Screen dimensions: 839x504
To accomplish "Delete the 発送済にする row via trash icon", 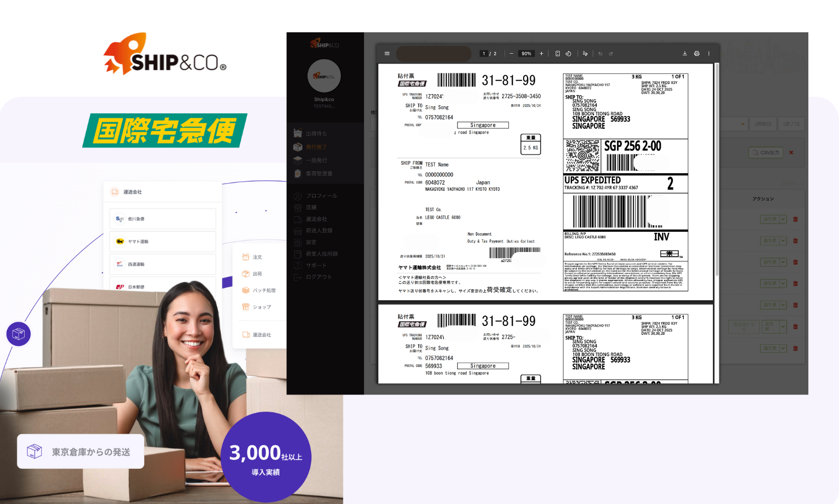I will pos(796,327).
